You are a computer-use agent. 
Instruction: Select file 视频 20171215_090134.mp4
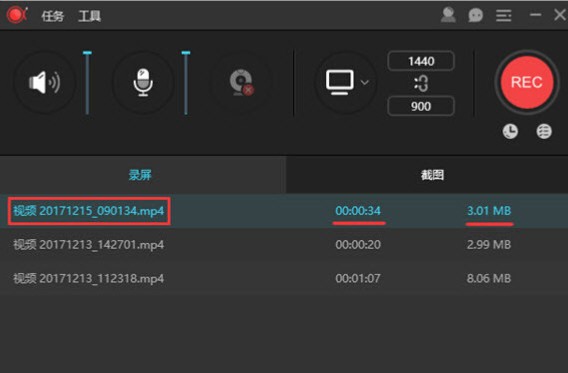(x=89, y=211)
